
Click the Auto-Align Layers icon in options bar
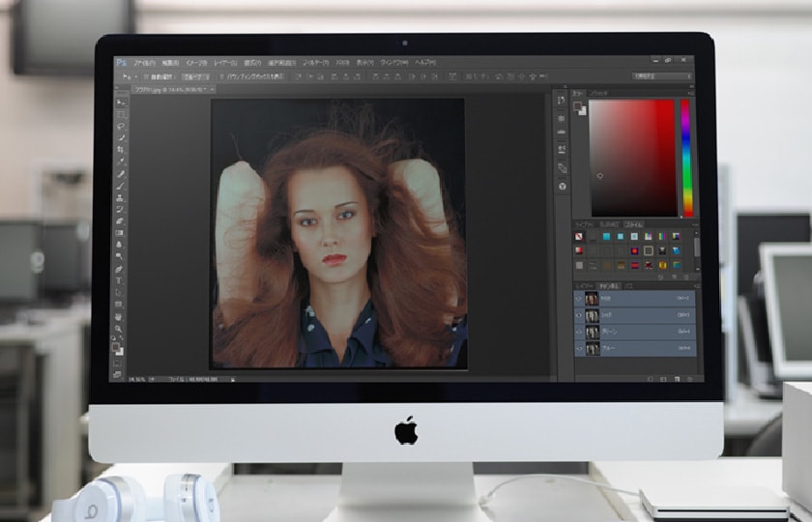452,76
